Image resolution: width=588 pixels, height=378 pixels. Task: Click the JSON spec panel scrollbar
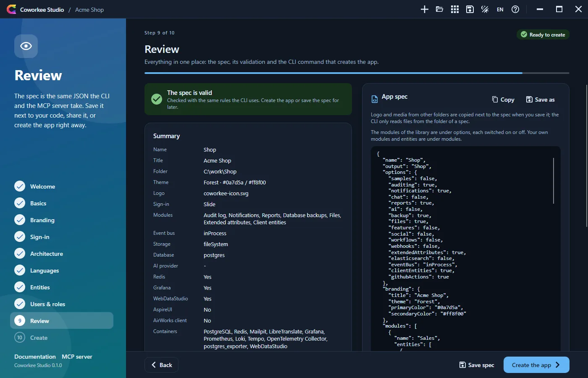pyautogui.click(x=554, y=181)
